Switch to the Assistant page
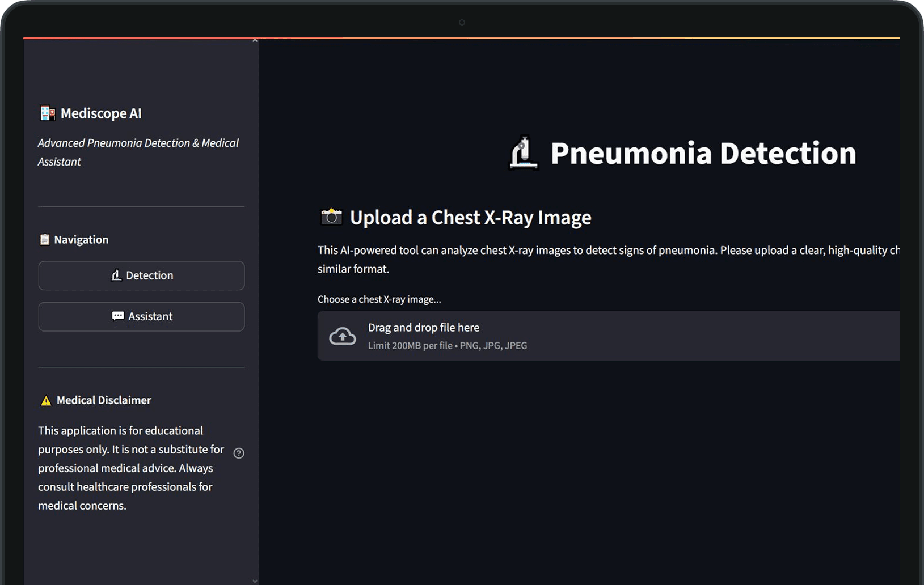 coord(141,316)
